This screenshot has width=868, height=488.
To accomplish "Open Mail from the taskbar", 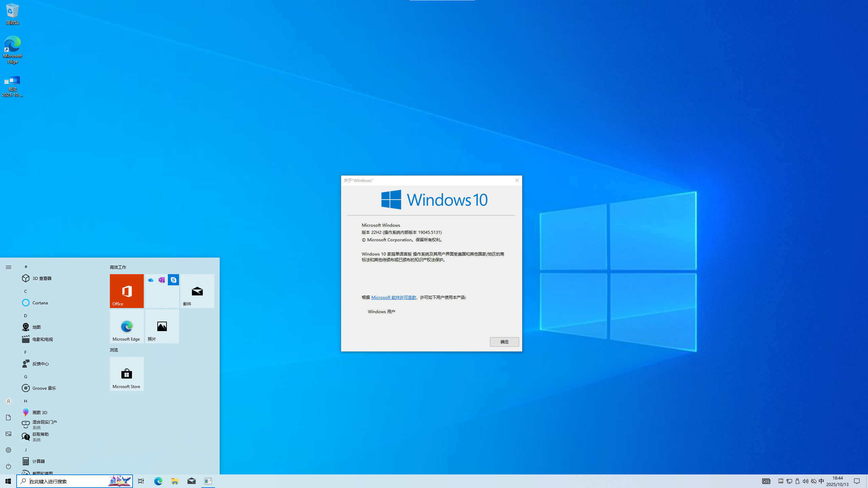I will pyautogui.click(x=192, y=481).
